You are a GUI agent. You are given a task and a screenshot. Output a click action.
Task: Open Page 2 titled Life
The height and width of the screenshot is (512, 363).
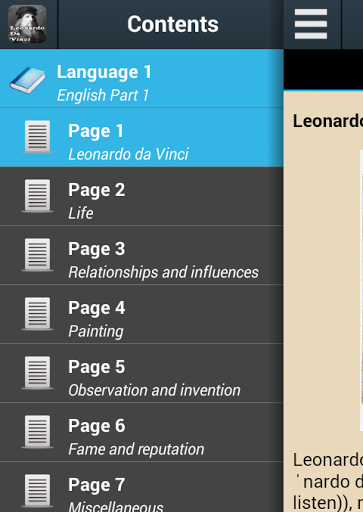pyautogui.click(x=142, y=196)
